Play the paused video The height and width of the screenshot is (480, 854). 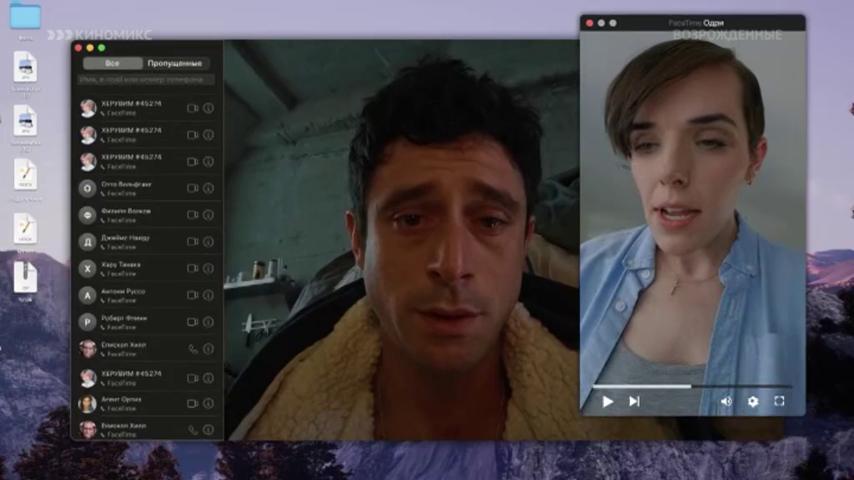pyautogui.click(x=607, y=402)
